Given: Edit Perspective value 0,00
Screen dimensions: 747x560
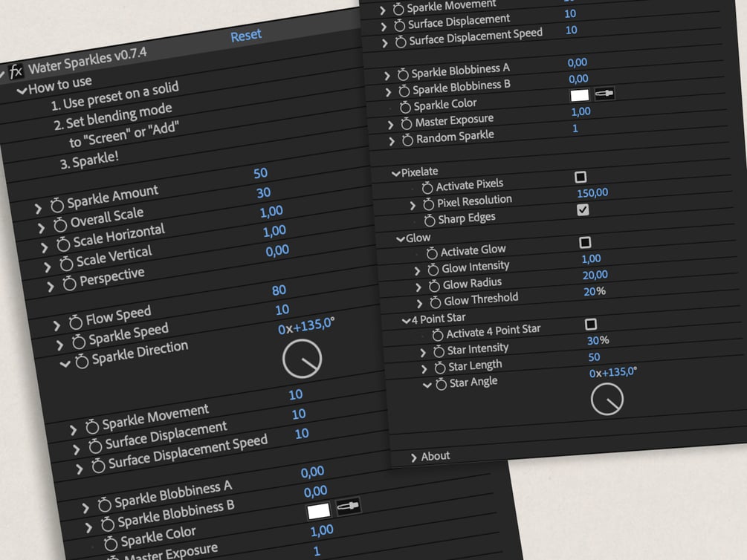Looking at the screenshot, I should pyautogui.click(x=277, y=250).
